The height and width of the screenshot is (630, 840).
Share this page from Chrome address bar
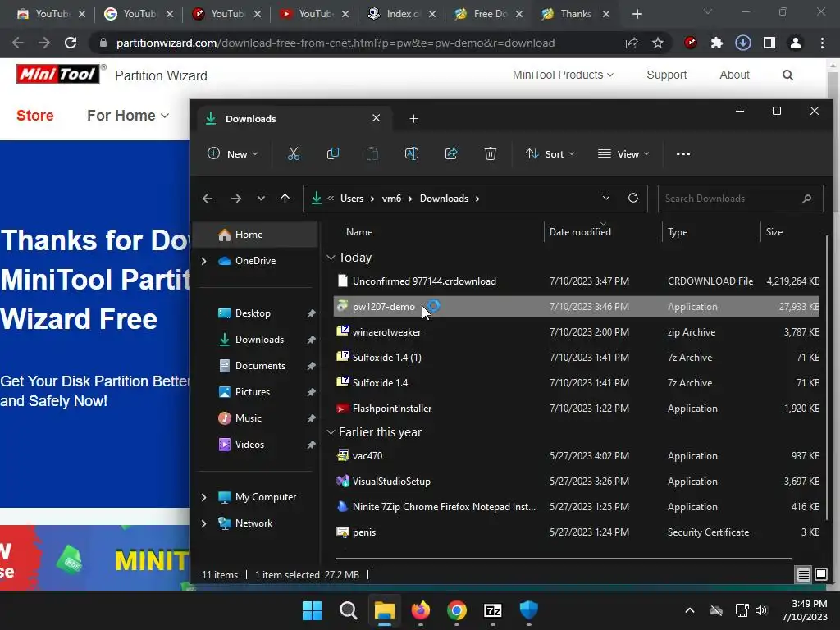(x=632, y=43)
